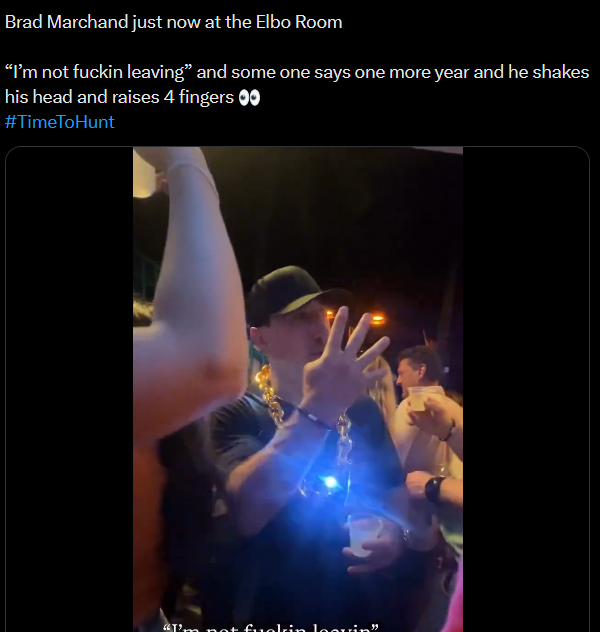Play the embedded video in the tweet
The width and height of the screenshot is (600, 632).
click(x=298, y=389)
